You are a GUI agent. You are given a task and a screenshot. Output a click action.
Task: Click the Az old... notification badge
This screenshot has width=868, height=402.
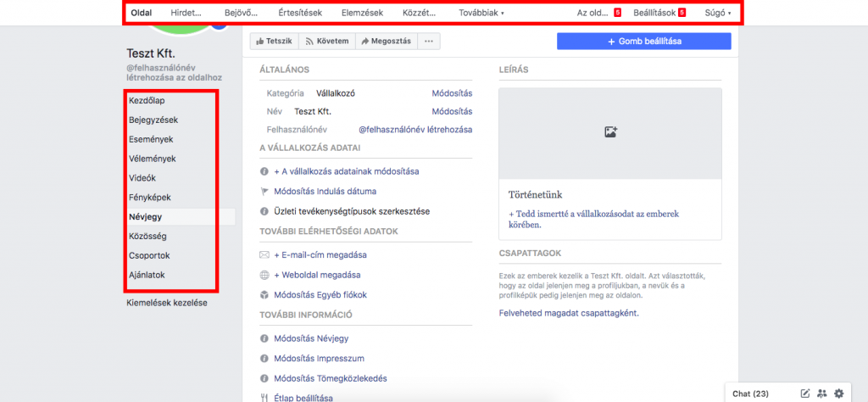click(617, 13)
